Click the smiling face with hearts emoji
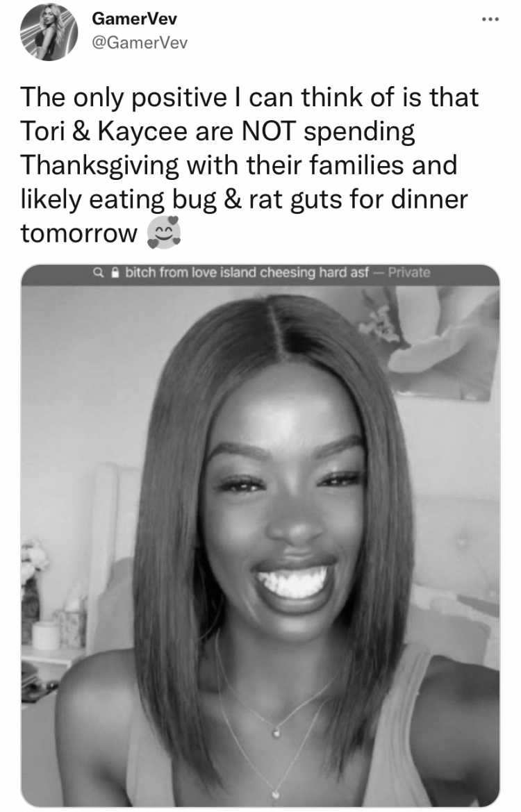The image size is (521, 812). click(164, 233)
